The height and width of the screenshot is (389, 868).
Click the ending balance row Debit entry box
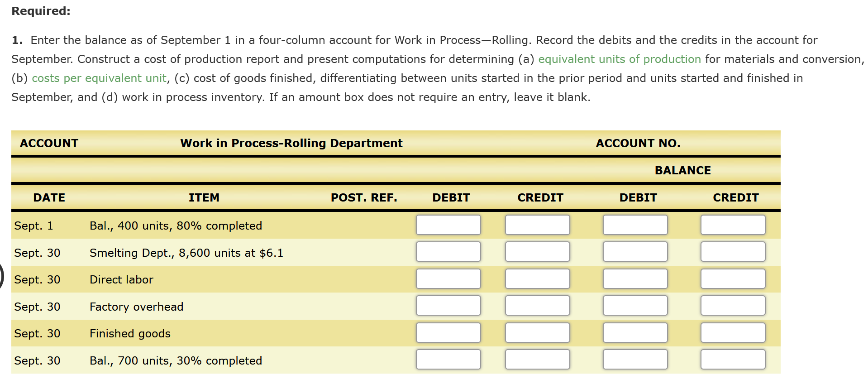448,359
